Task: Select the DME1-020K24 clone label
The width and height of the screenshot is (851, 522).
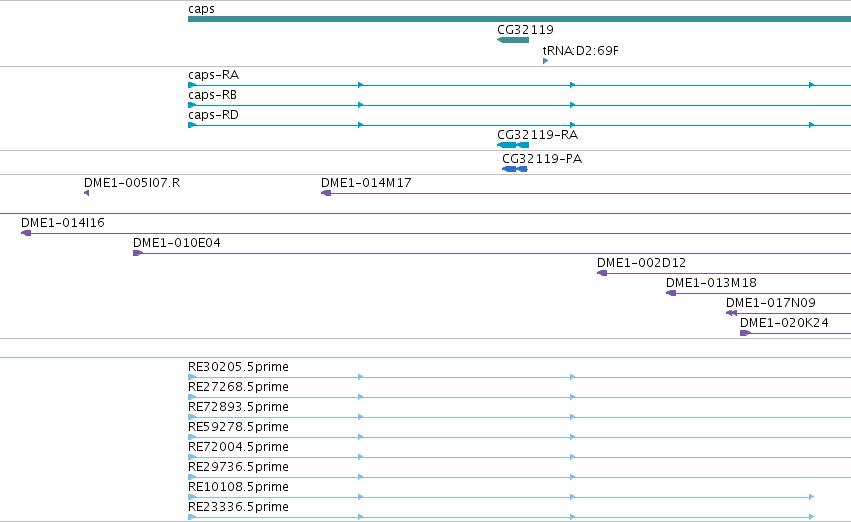Action: pyautogui.click(x=784, y=323)
